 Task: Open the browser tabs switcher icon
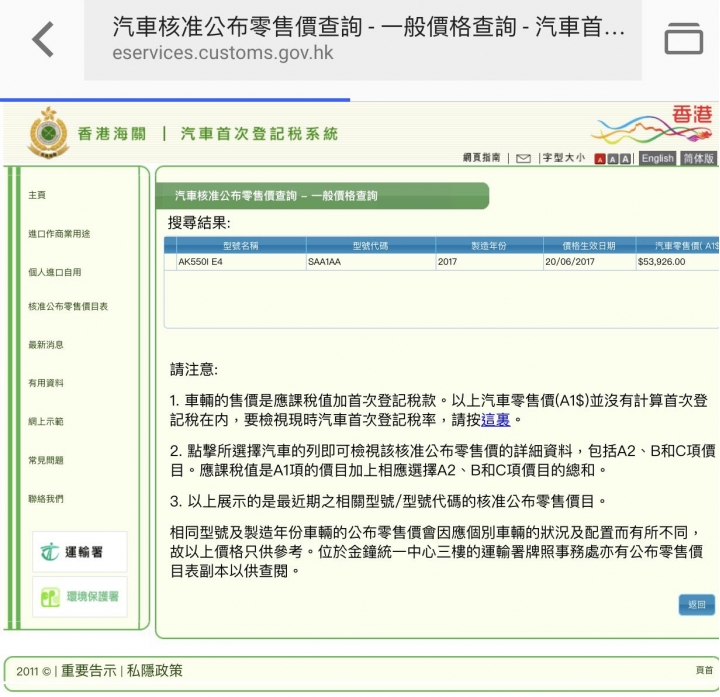683,39
